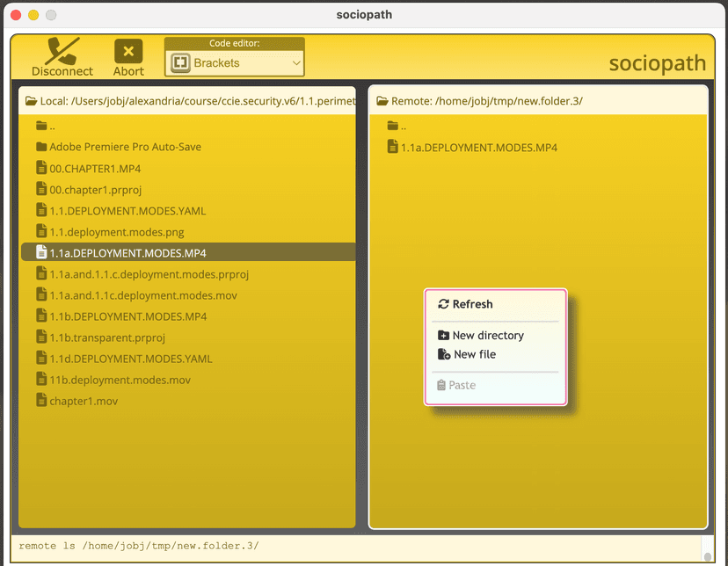Select 00.CHAPTER1.MP4 file name
The image size is (728, 566).
95,169
